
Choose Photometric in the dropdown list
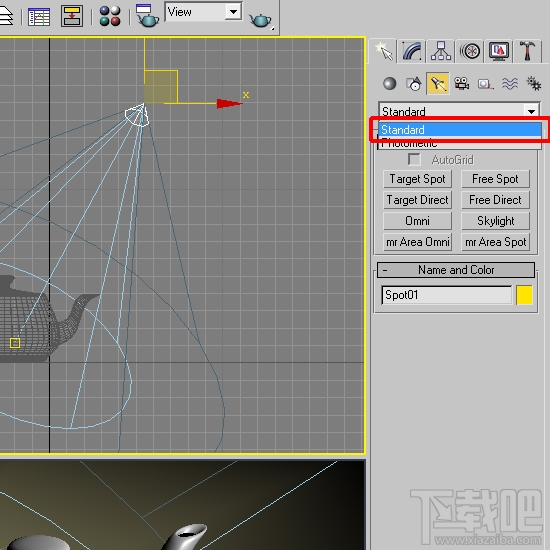460,143
